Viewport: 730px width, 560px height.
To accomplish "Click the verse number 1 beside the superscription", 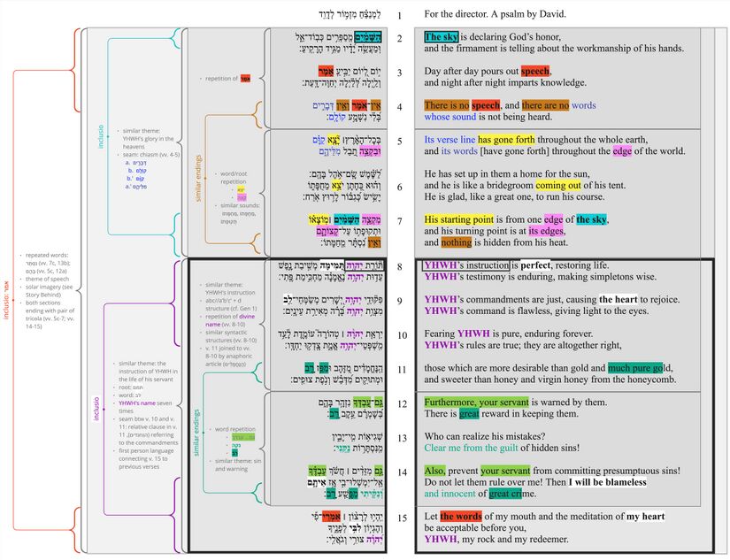I will click(399, 15).
